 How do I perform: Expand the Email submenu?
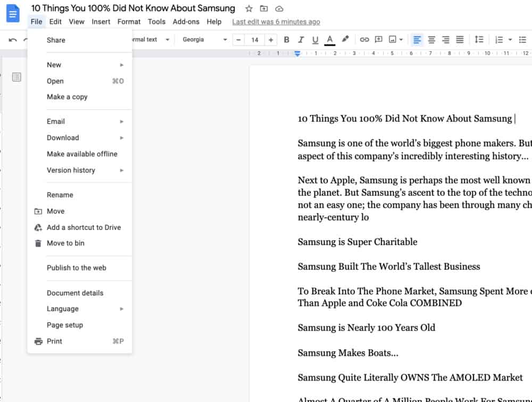(80, 121)
